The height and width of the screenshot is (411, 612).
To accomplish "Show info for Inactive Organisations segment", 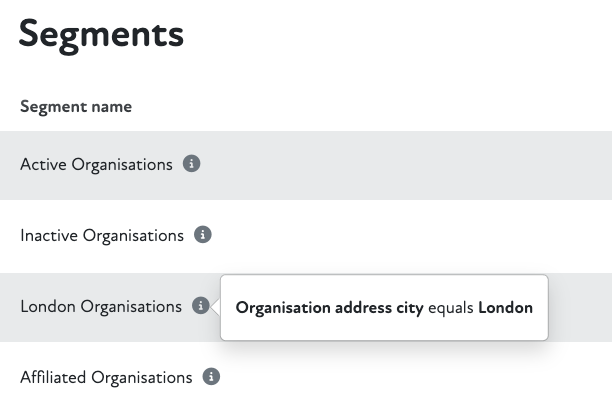I will click(x=202, y=235).
